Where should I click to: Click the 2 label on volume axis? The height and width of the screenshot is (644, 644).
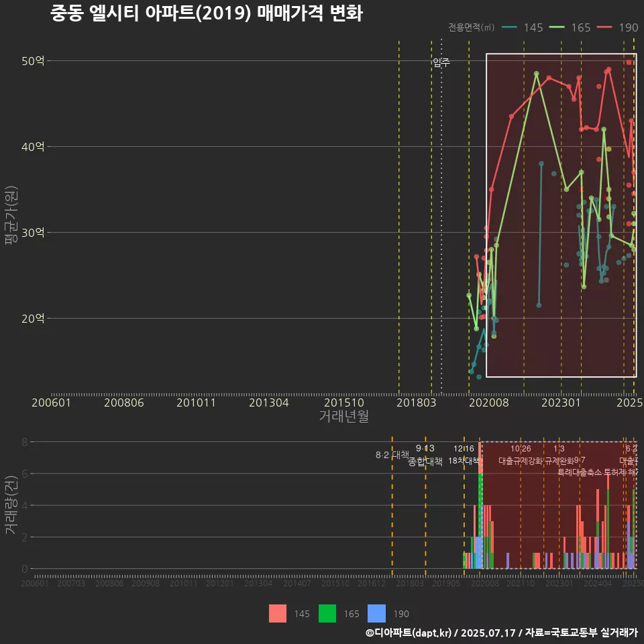[x=25, y=537]
